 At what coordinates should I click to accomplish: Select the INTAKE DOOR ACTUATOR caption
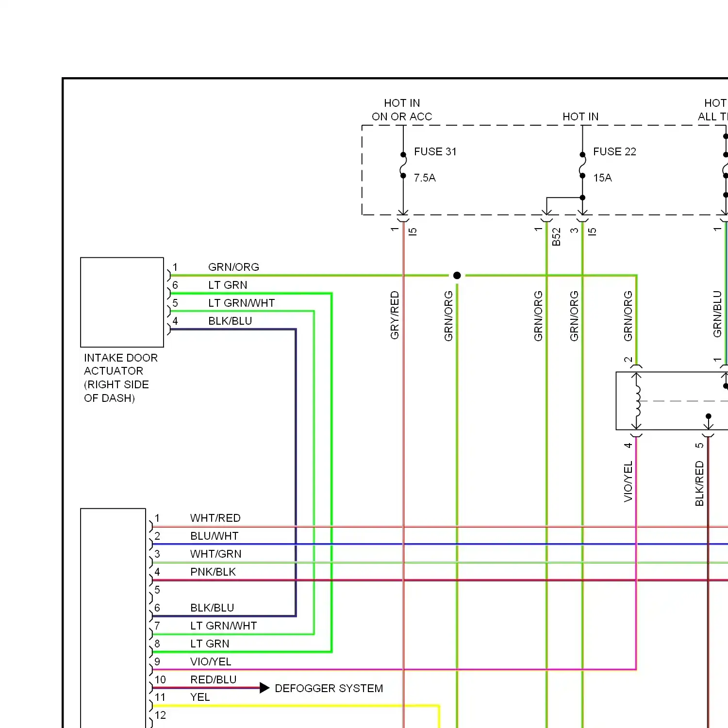[x=121, y=378]
